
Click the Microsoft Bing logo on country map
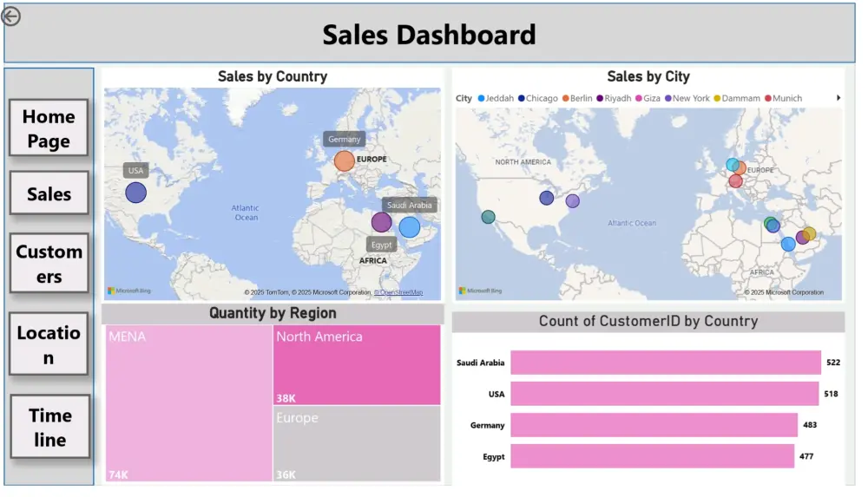[x=129, y=291]
